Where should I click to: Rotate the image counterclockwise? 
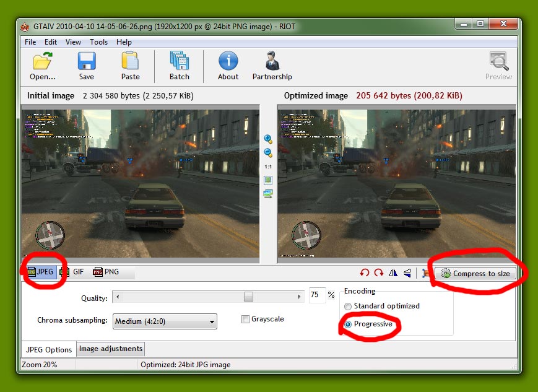pos(365,273)
